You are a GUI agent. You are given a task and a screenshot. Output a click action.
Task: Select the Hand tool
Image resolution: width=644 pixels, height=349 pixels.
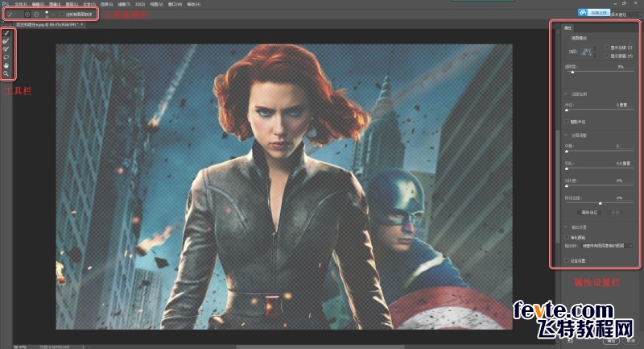(6, 65)
